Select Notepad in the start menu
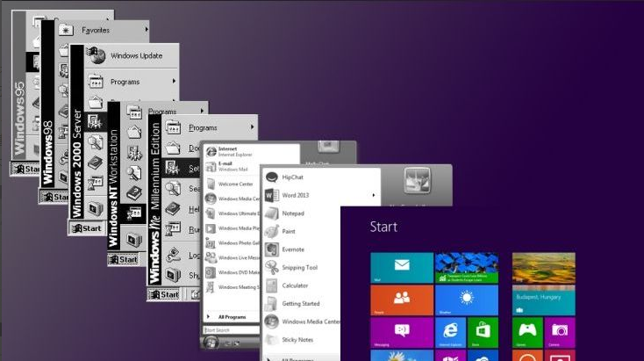The image size is (644, 361). click(x=293, y=213)
